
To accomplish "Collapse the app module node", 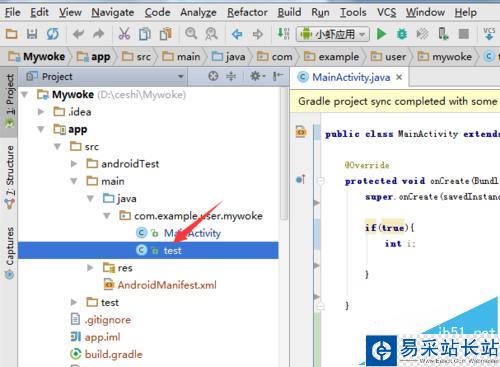I will pyautogui.click(x=41, y=129).
